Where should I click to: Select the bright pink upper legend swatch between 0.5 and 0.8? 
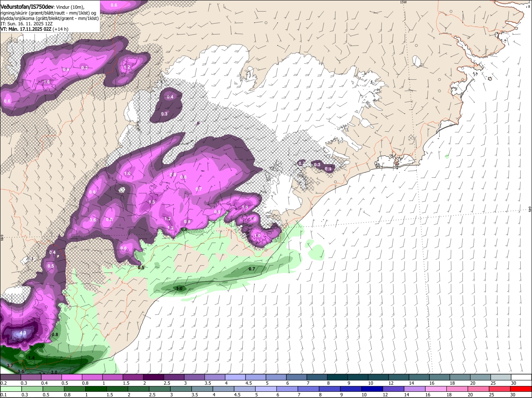71,377
